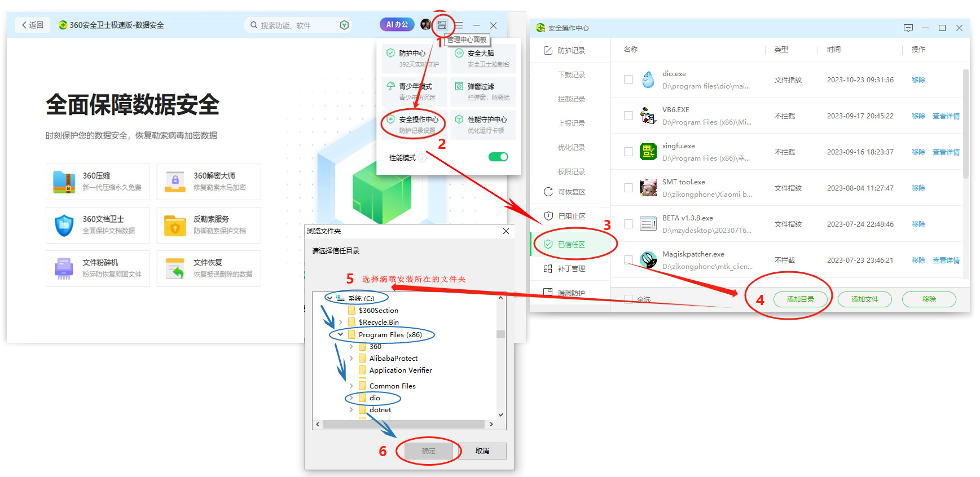Open the hamburger menu in 360 window
This screenshot has width=980, height=477.
[459, 25]
